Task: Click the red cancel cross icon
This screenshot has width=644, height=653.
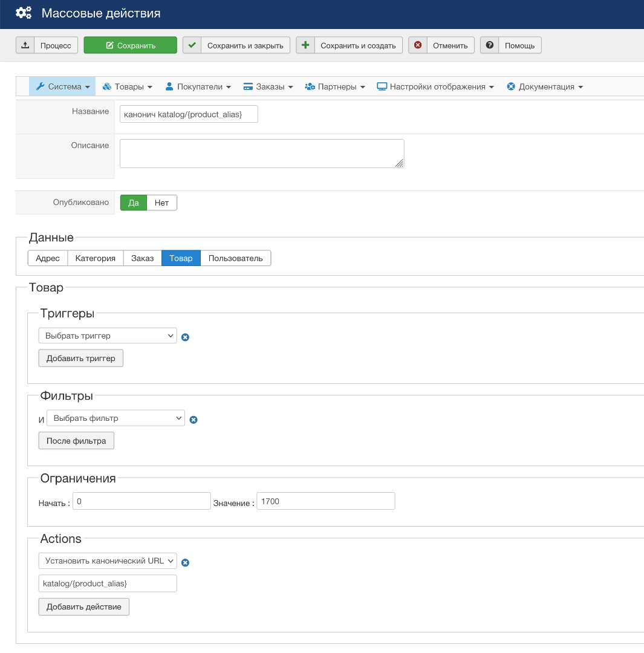Action: click(418, 45)
